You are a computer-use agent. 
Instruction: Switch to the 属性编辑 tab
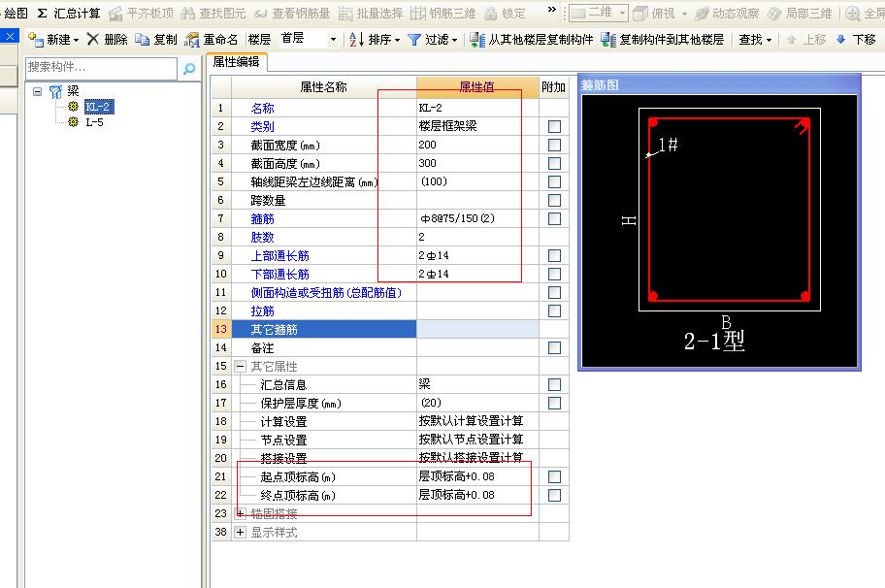pos(236,62)
